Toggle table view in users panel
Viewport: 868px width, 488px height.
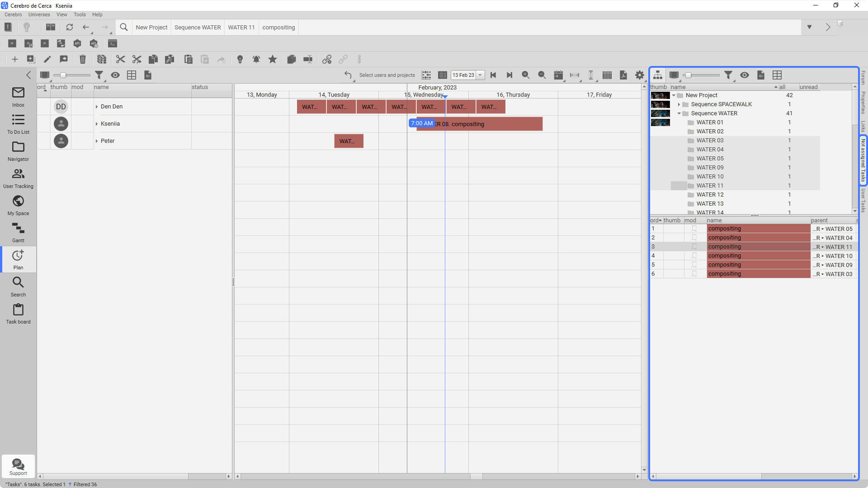132,75
